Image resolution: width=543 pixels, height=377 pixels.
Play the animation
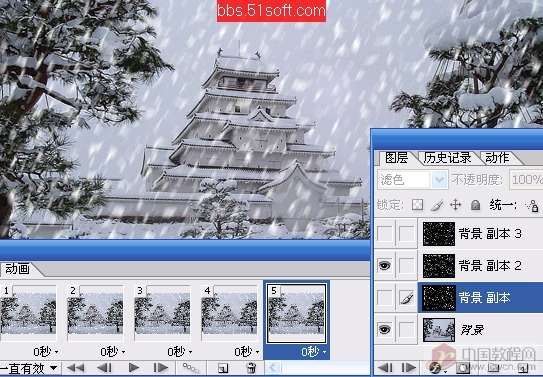point(134,368)
